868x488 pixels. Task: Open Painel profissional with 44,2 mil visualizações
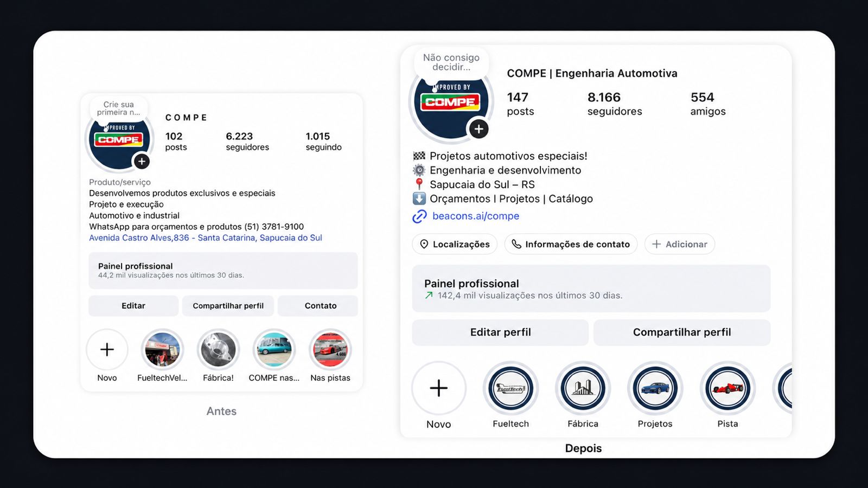point(223,271)
